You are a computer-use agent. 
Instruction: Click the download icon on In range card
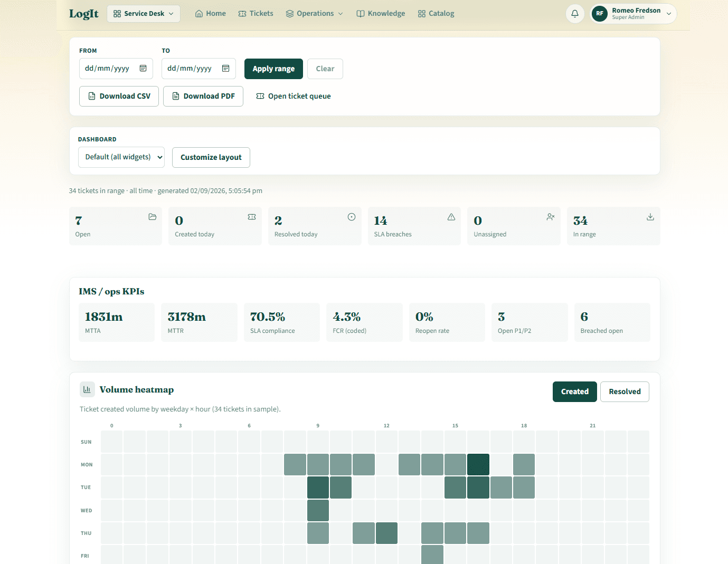[x=650, y=217]
